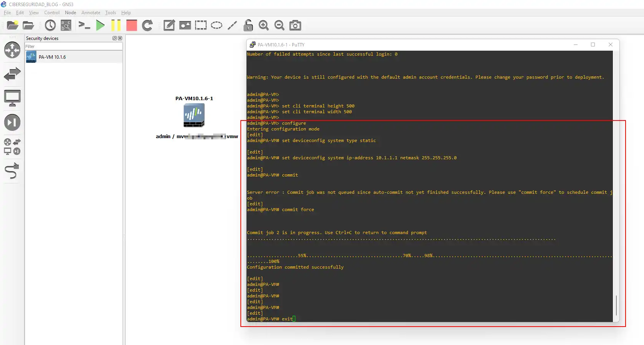Viewport: 644px width, 345px height.
Task: Click the New blank project icon
Action: tap(12, 25)
